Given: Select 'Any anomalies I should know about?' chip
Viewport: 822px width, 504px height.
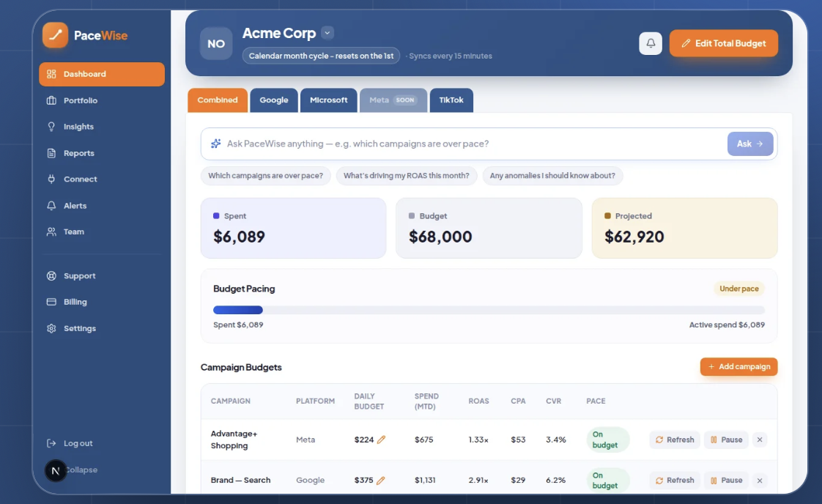Looking at the screenshot, I should 552,176.
